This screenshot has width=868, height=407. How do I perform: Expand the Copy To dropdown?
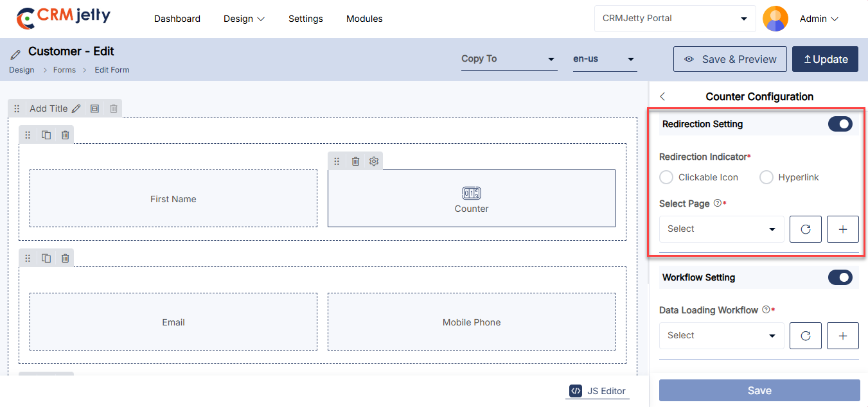(x=508, y=59)
